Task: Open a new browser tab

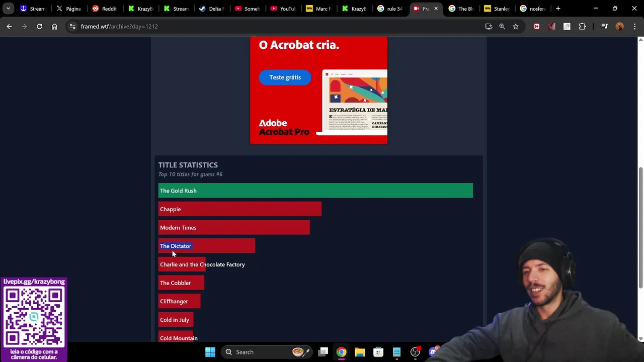Action: [x=558, y=9]
